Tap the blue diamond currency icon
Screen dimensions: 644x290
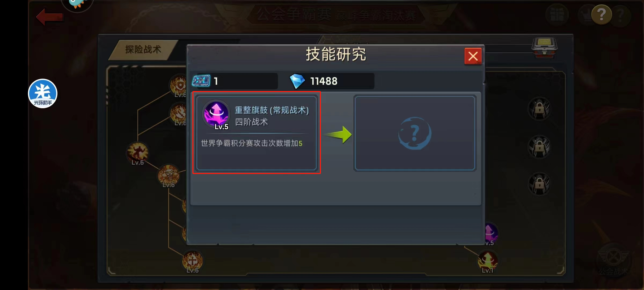click(297, 81)
